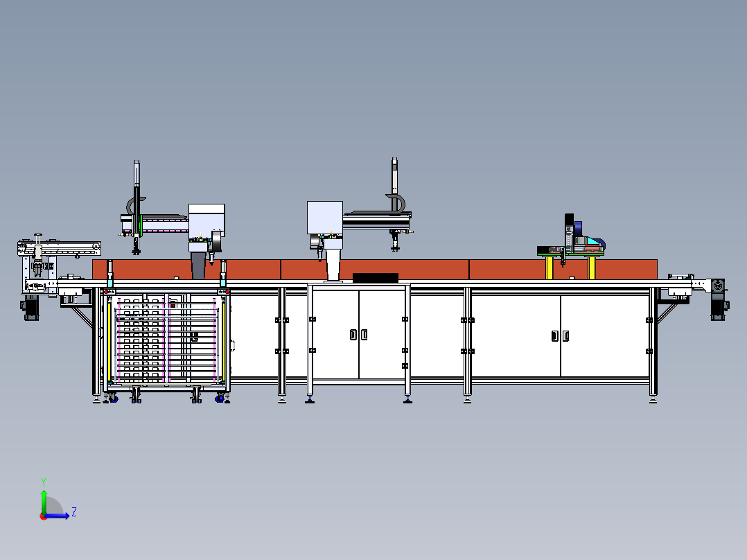Select the left feeder conveyor assembly

(58, 265)
